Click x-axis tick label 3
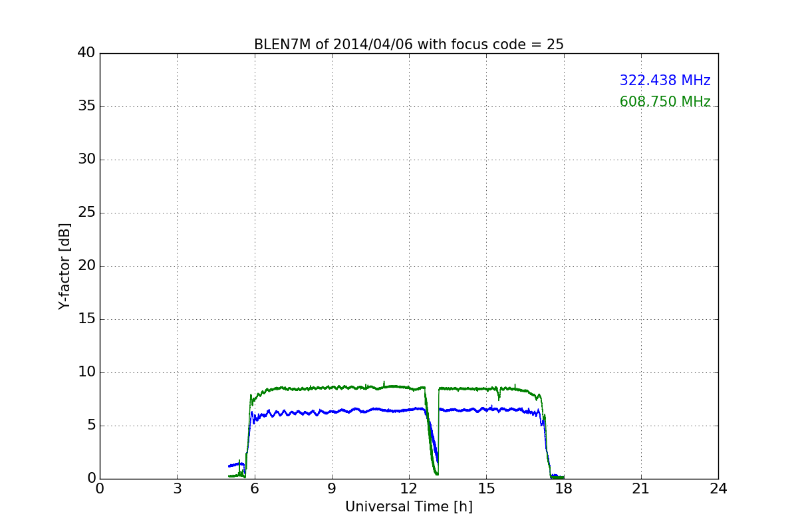The image size is (798, 532). click(x=177, y=488)
